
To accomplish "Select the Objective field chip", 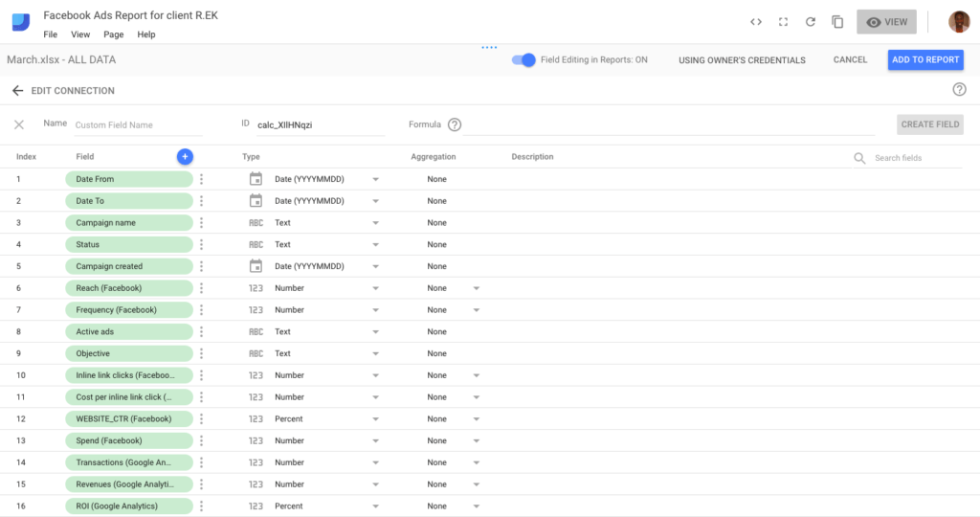I will 129,354.
